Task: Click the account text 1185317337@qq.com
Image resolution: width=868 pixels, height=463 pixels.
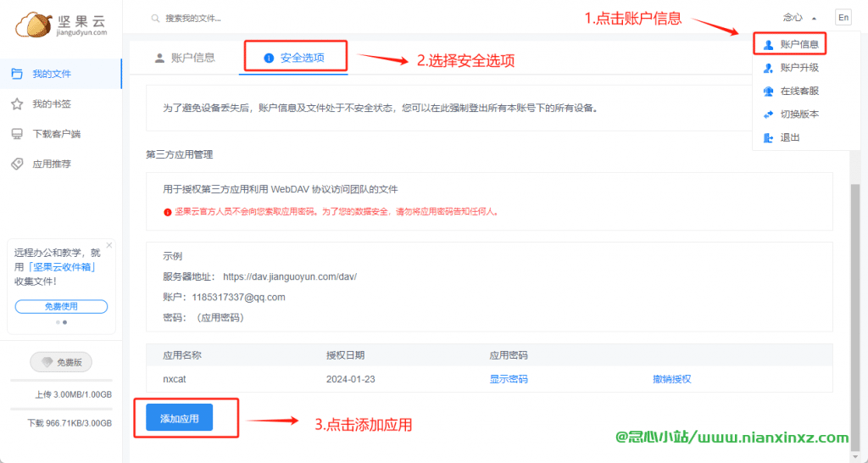Action: (238, 298)
